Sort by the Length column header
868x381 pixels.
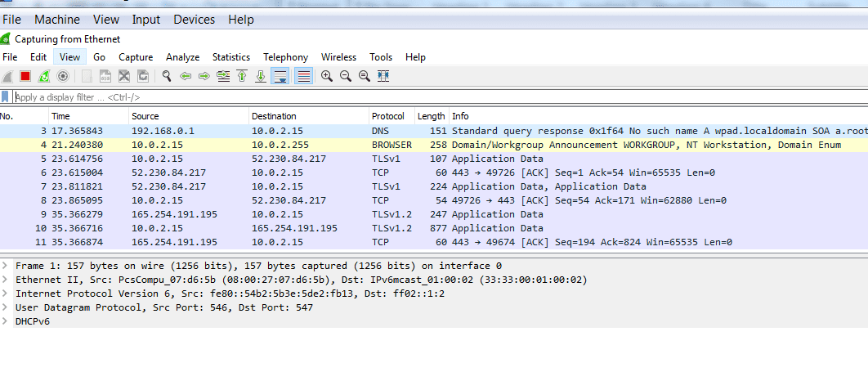(x=432, y=116)
